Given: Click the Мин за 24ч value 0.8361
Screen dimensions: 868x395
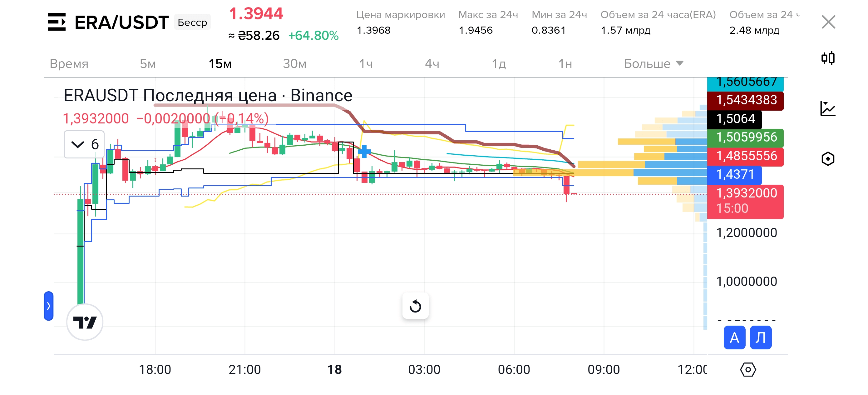Looking at the screenshot, I should [549, 30].
